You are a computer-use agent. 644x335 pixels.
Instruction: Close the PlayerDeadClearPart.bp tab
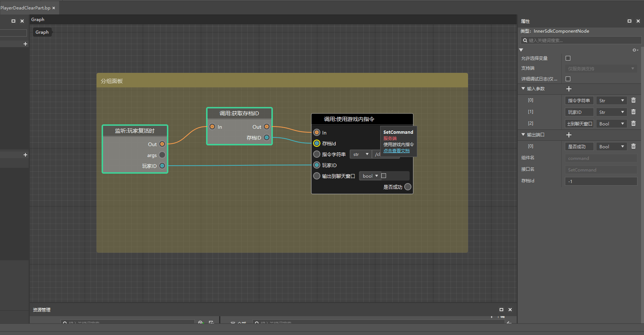click(54, 8)
